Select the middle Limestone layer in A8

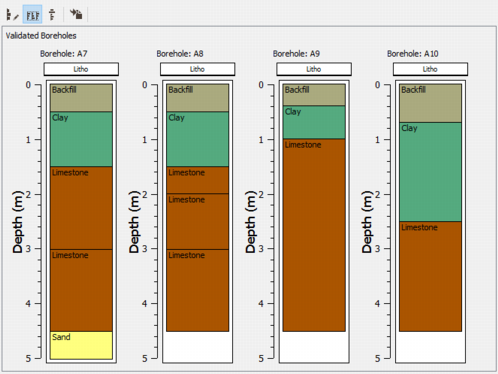(198, 221)
